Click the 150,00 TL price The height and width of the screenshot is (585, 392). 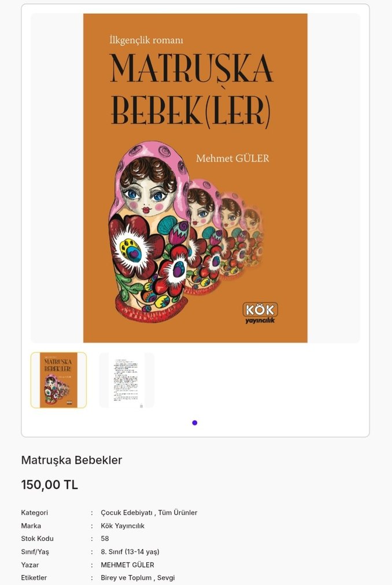(50, 485)
